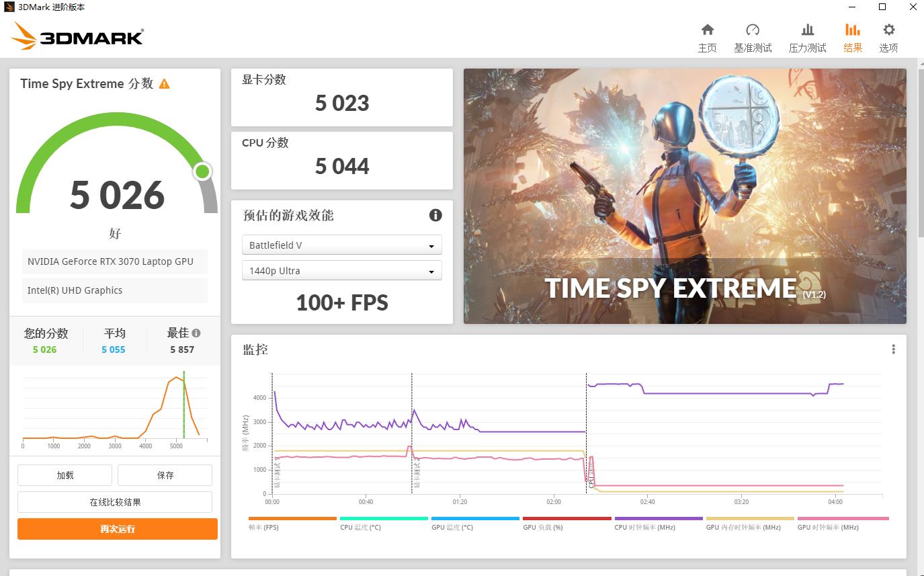Switch to the 结果 tab
The width and height of the screenshot is (924, 576).
click(853, 36)
